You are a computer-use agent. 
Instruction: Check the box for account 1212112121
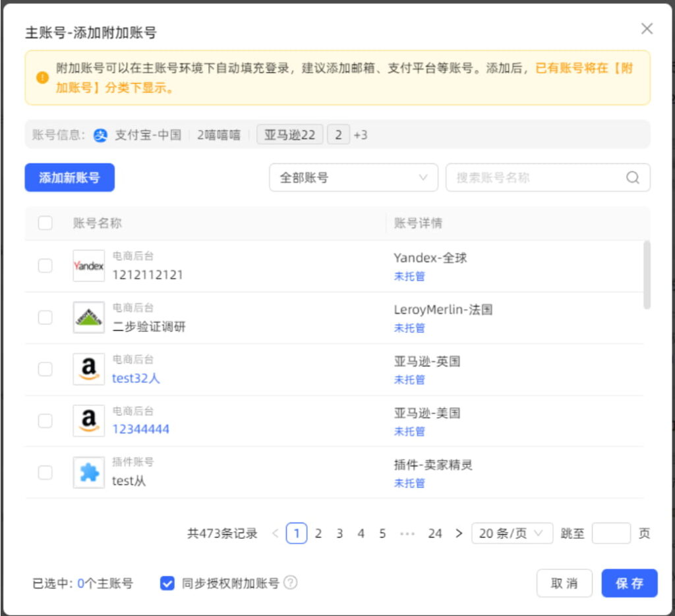tap(45, 266)
